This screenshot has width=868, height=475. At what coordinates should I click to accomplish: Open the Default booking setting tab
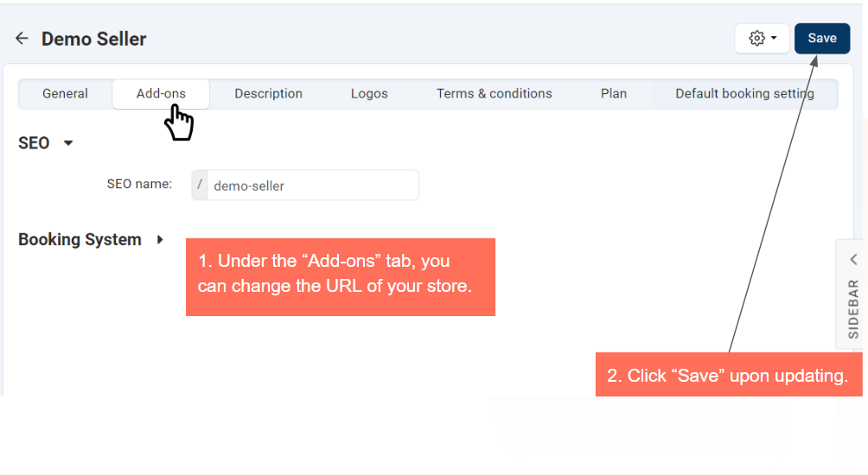tap(744, 93)
